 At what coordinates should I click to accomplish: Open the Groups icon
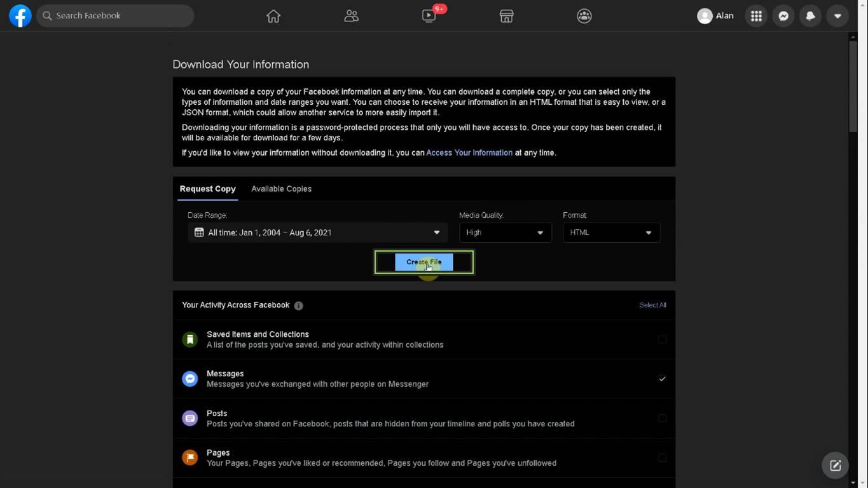[x=584, y=16]
